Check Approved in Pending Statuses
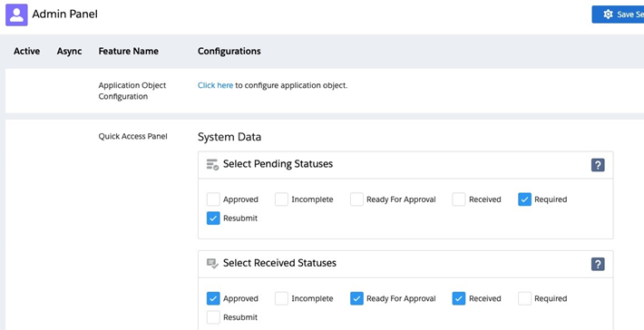Screen dimensions: 644x330 pyautogui.click(x=213, y=199)
